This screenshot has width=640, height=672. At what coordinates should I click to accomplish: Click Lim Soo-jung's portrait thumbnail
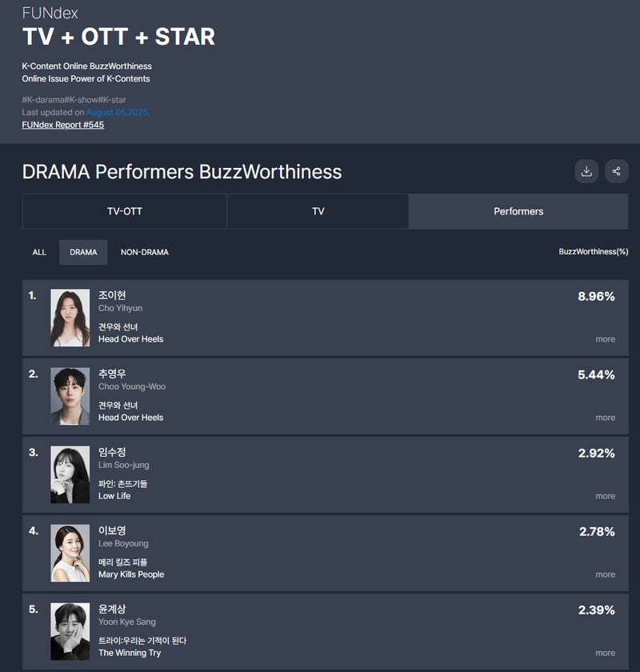click(70, 474)
